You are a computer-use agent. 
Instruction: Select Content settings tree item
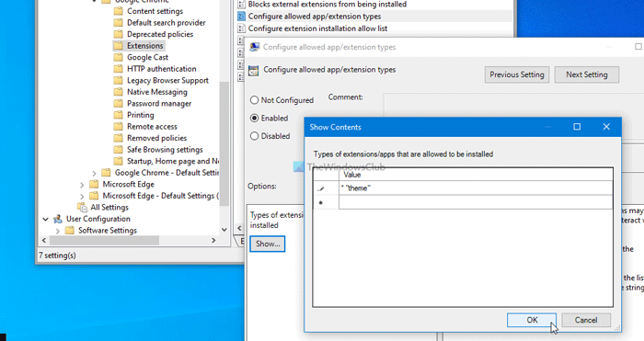(155, 11)
